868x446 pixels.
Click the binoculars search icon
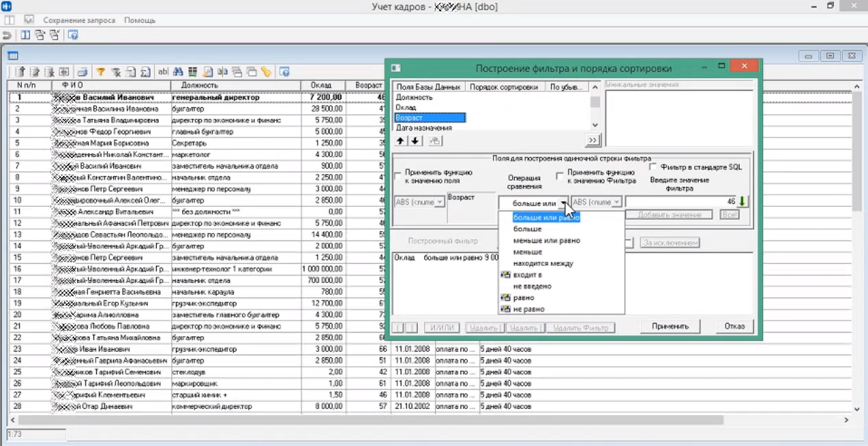pos(178,71)
